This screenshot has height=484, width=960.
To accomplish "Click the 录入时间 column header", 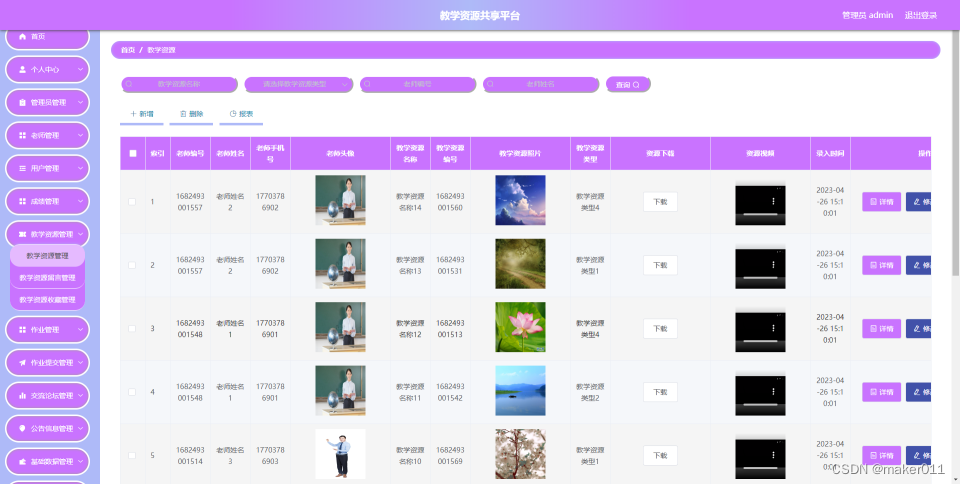I will 830,154.
